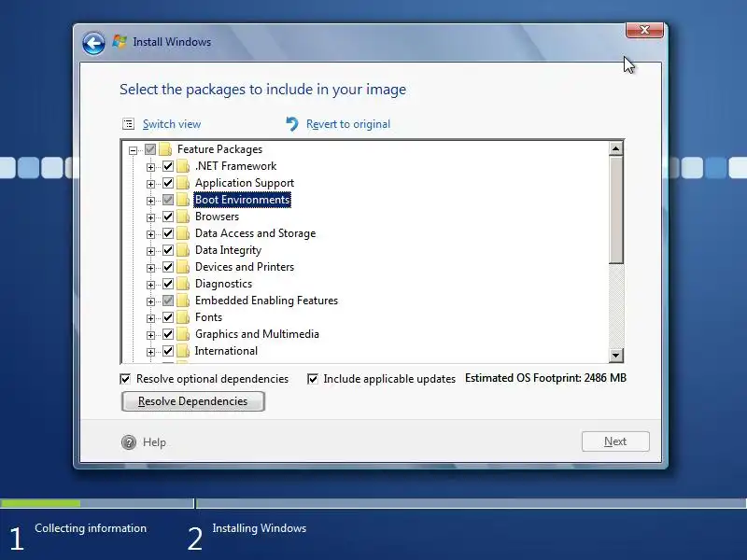Expand the Diagnostics node
This screenshot has height=560, width=747.
click(150, 285)
